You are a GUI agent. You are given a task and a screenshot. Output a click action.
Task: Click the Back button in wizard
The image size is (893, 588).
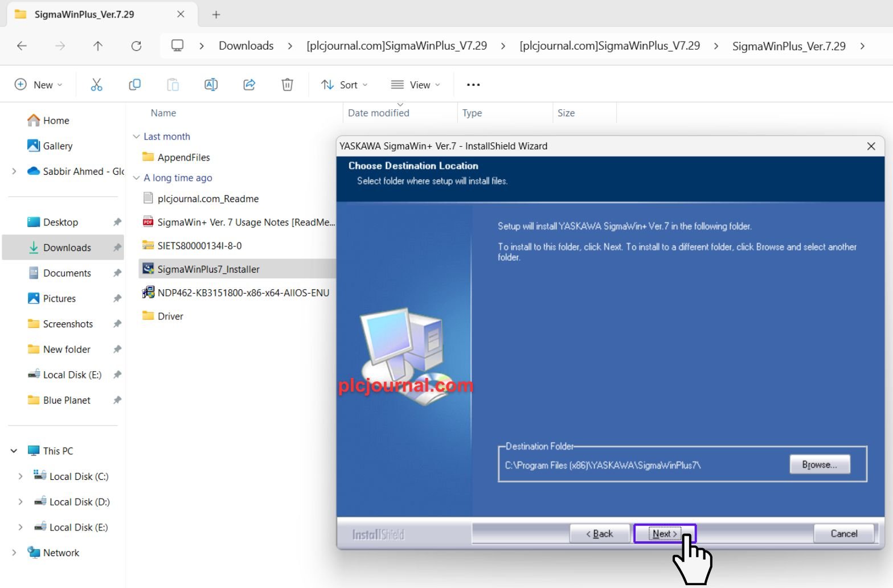click(x=600, y=533)
